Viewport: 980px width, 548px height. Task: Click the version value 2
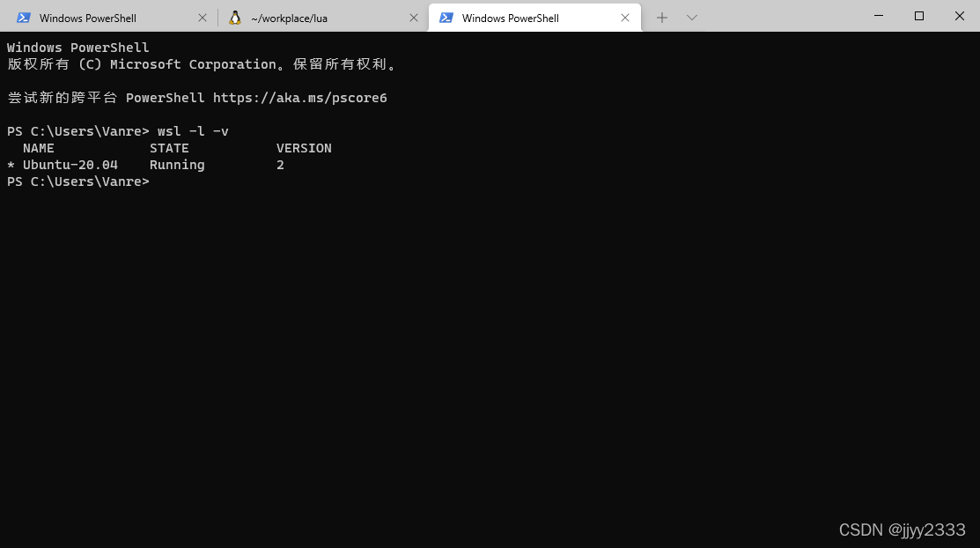pyautogui.click(x=280, y=165)
